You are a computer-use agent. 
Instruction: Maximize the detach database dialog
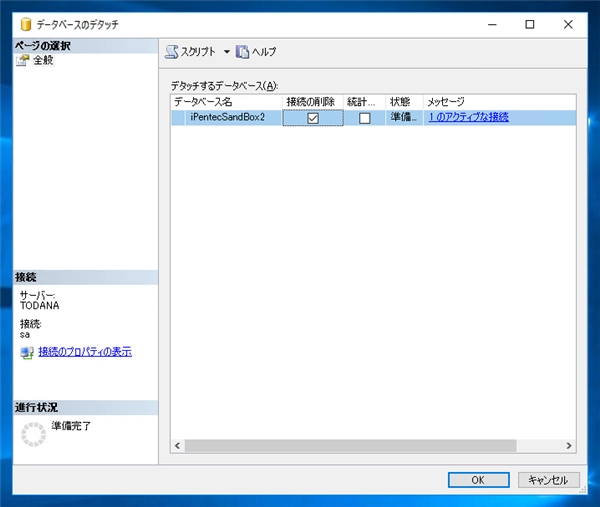click(530, 24)
